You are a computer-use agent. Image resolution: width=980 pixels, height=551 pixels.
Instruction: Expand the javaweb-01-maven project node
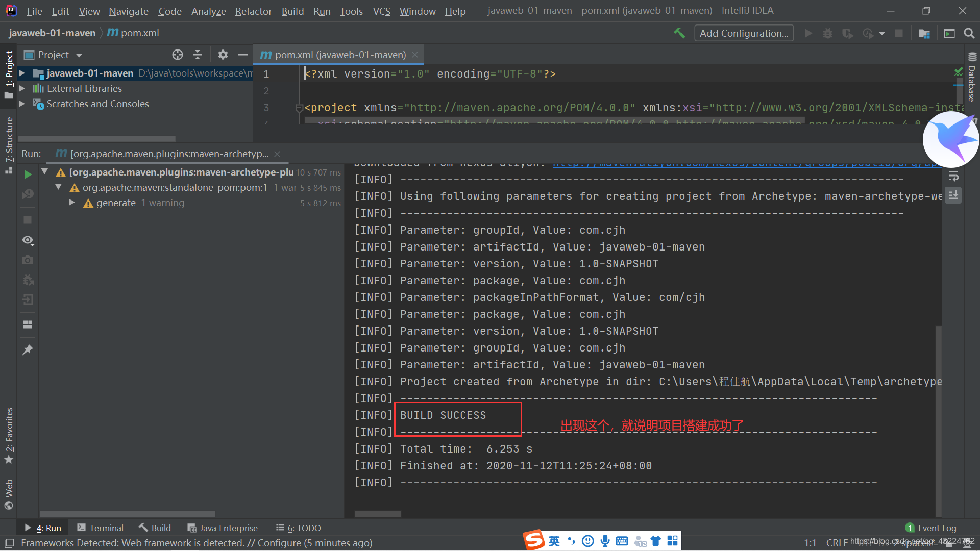(x=22, y=73)
